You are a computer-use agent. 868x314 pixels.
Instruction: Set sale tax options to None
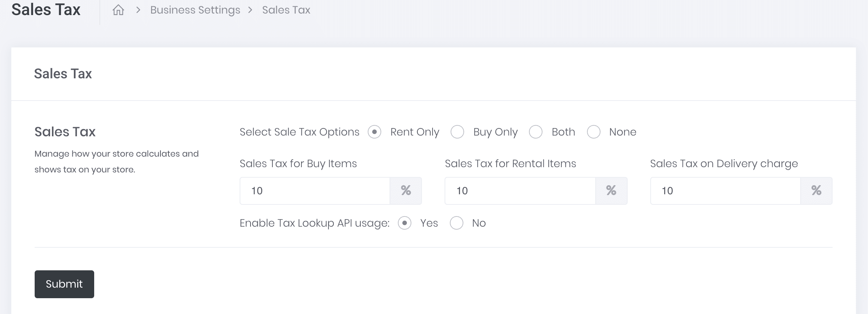tap(593, 132)
